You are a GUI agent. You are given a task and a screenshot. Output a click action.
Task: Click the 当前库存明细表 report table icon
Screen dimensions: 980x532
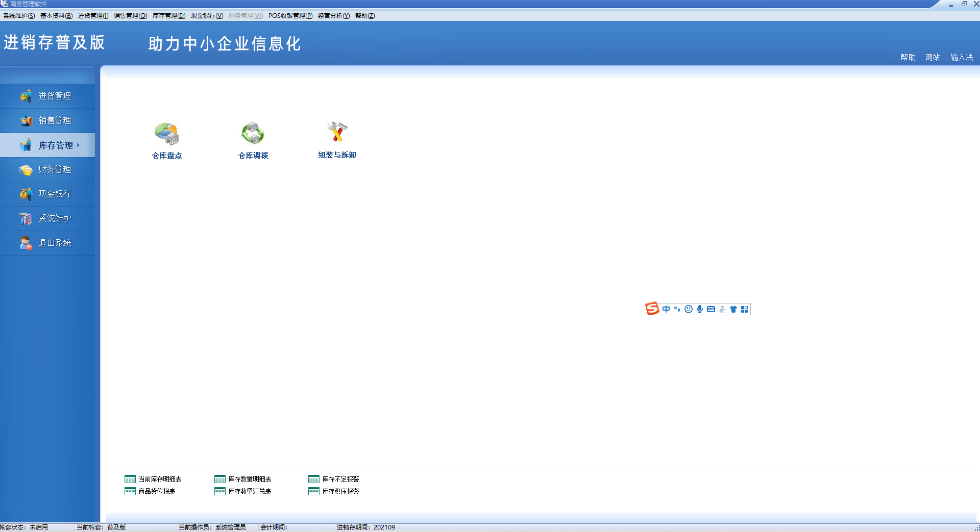pos(130,479)
